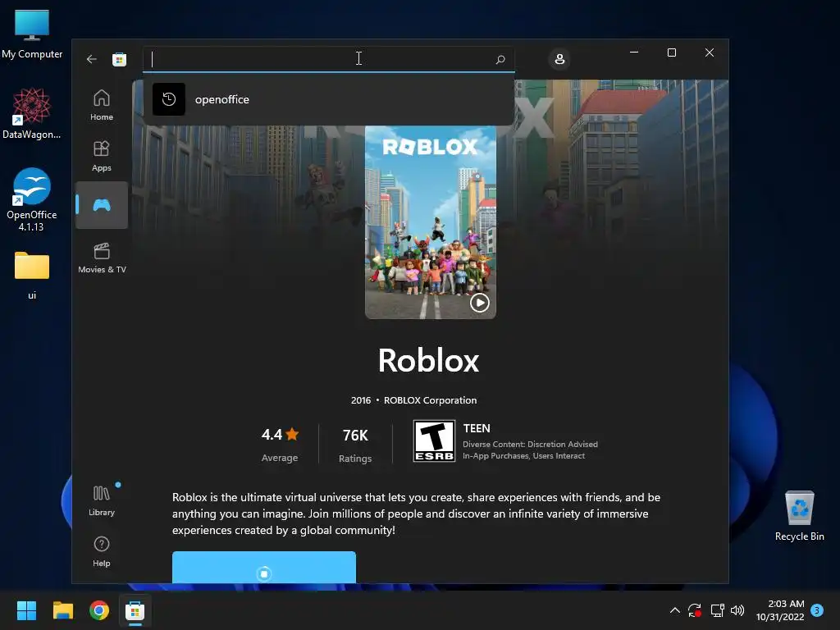Click In-App Purchases, Users Interact text
This screenshot has width=840, height=630.
point(524,456)
